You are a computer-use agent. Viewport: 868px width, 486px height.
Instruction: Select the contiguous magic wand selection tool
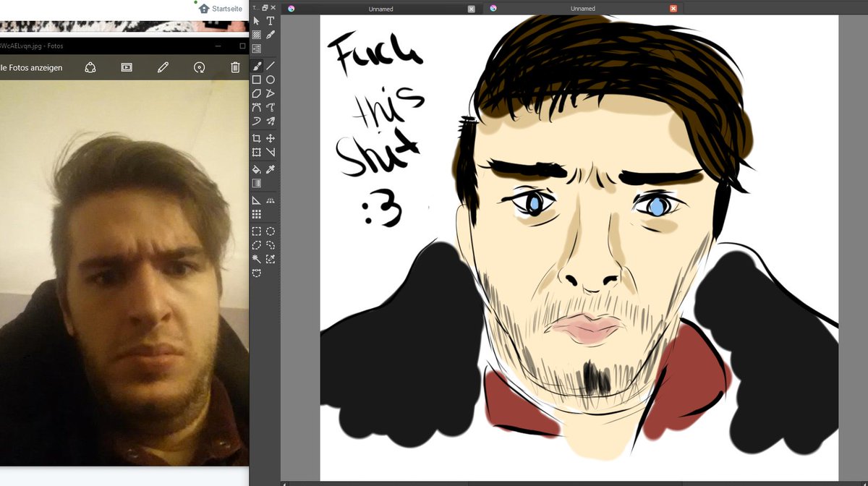tap(256, 259)
